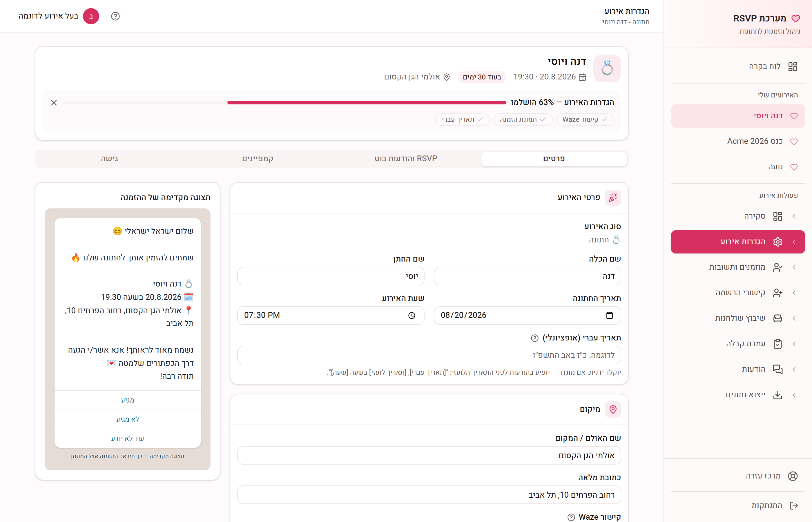Toggle the תאריך עברי checklist chip
Image resolution: width=812 pixels, height=522 pixels.
(x=462, y=120)
